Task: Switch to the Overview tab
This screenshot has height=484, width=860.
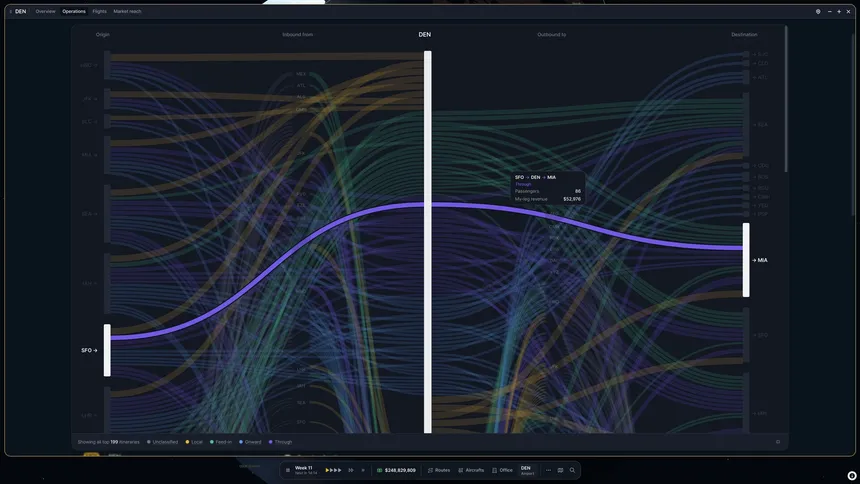Action: coord(45,11)
